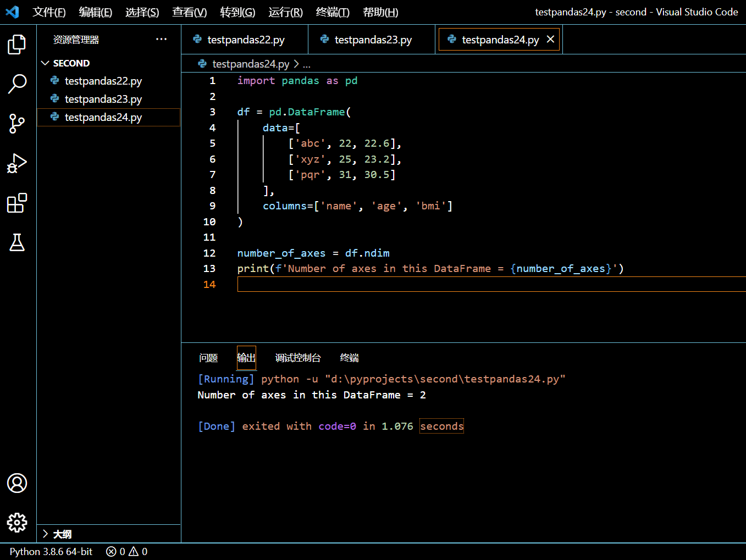This screenshot has width=746, height=560.
Task: Click the VS Code logo icon
Action: pyautogui.click(x=12, y=12)
